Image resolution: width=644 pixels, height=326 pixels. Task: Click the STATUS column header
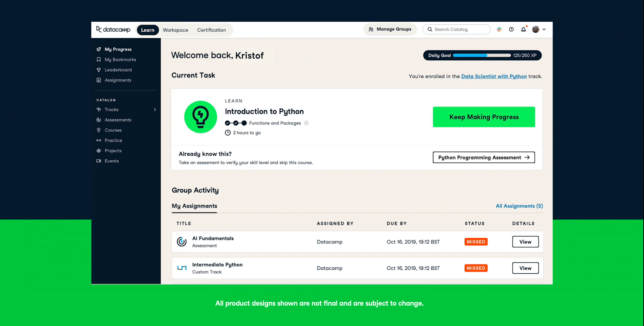(475, 223)
